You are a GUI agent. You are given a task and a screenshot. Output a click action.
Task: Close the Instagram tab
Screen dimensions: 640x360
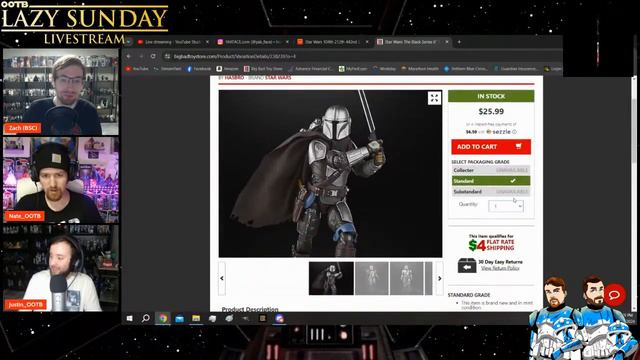(x=287, y=42)
